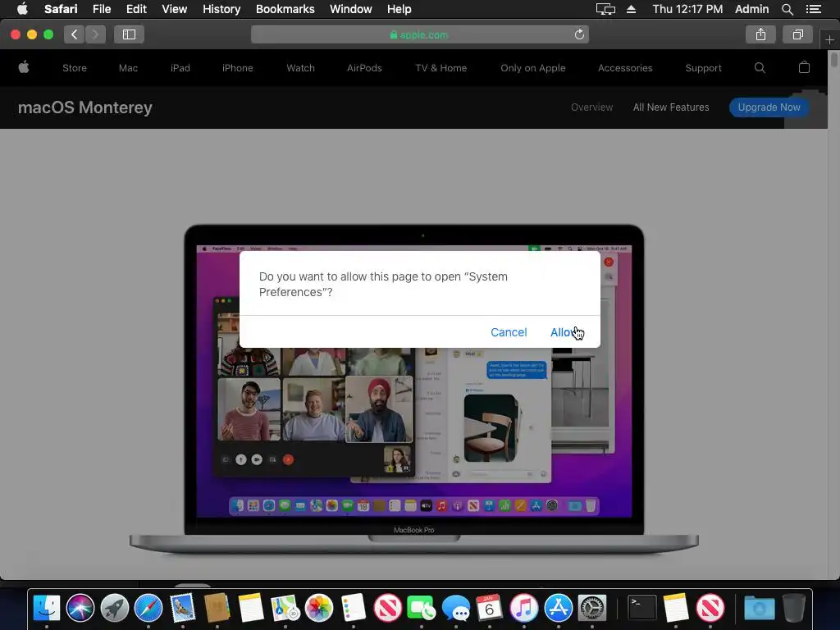Open the Bookmarks menu
Screen dimensions: 840x630
coord(285,8)
